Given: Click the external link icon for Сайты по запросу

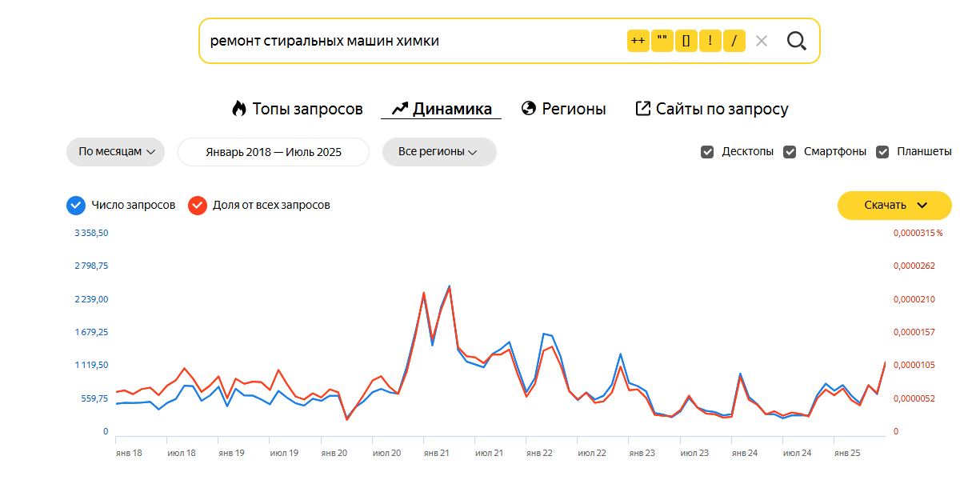Looking at the screenshot, I should [x=642, y=109].
